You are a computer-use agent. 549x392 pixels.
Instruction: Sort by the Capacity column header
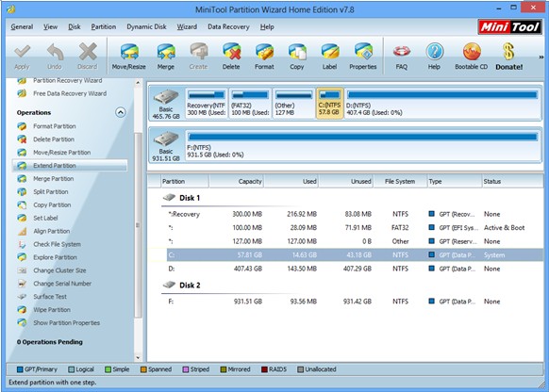[237, 182]
